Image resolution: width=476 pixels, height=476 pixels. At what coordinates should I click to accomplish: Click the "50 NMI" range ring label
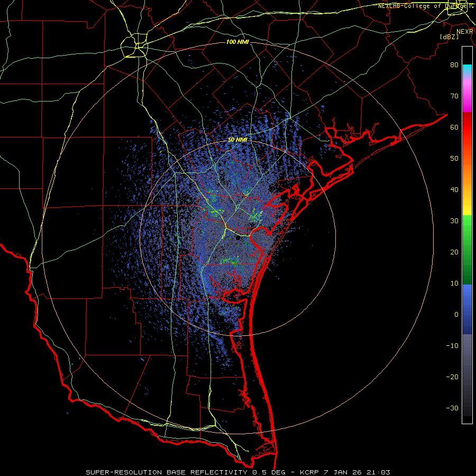[237, 140]
